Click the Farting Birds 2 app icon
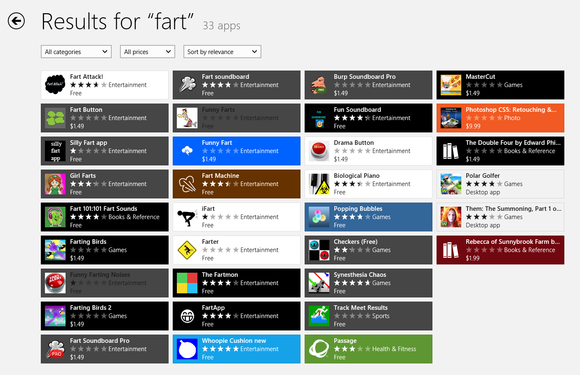The width and height of the screenshot is (580, 375). pos(55,316)
